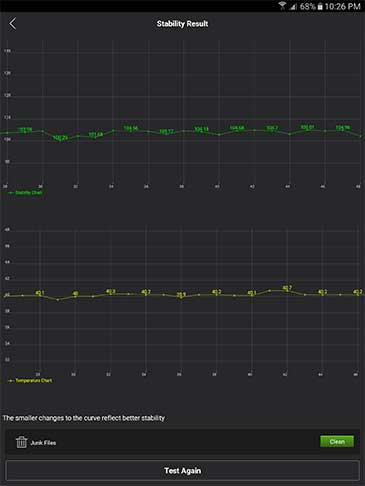This screenshot has height=486, width=365.
Task: Tap the 68% battery percentage
Action: 307,6
